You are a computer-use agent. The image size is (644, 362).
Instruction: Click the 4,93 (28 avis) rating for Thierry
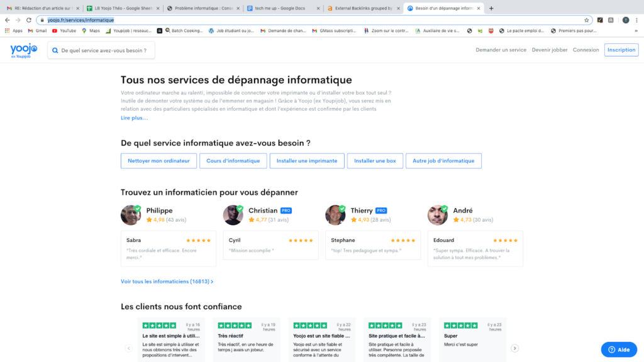(371, 220)
